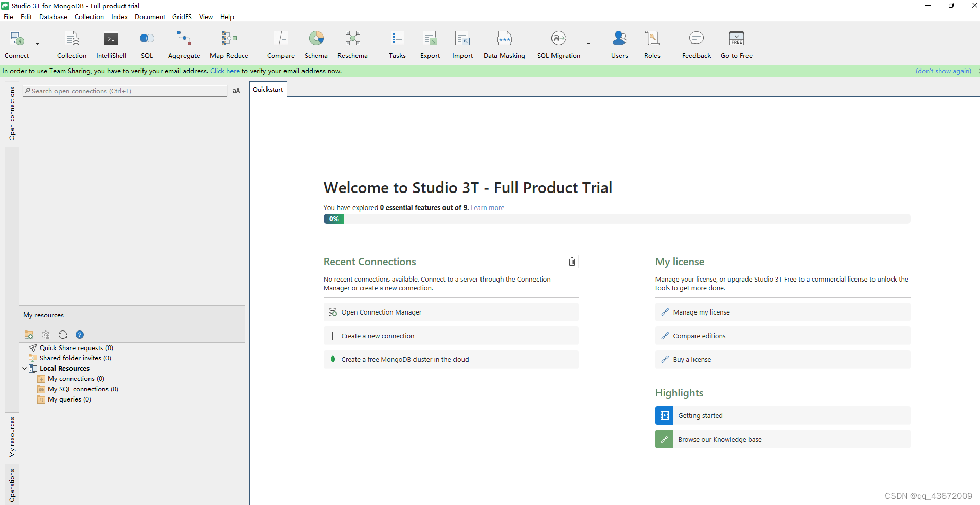Click Buy a license

[782, 359]
